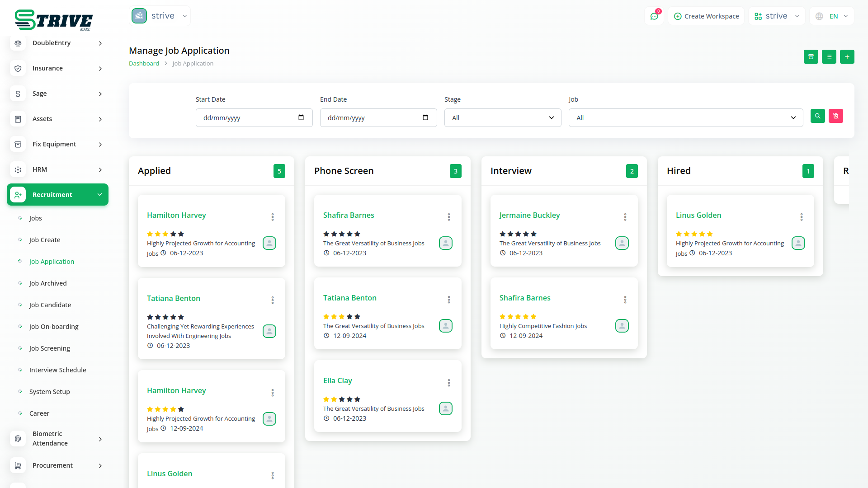
Task: Click avatar icon on Linus Golden Hired card
Action: (798, 243)
